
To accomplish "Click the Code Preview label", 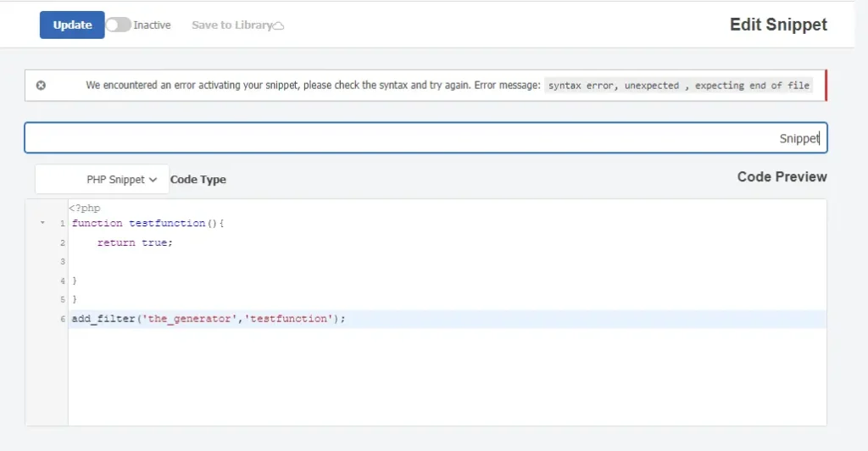I will click(782, 177).
